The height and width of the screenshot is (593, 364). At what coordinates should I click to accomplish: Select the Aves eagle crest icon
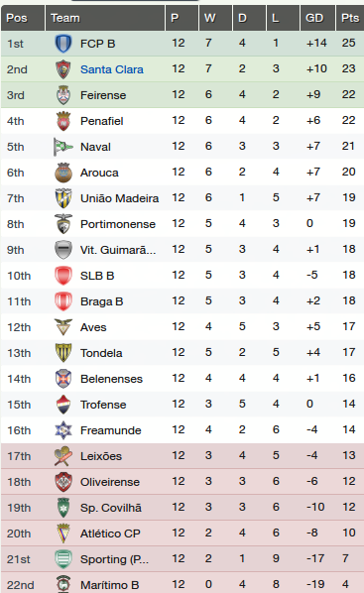63,327
